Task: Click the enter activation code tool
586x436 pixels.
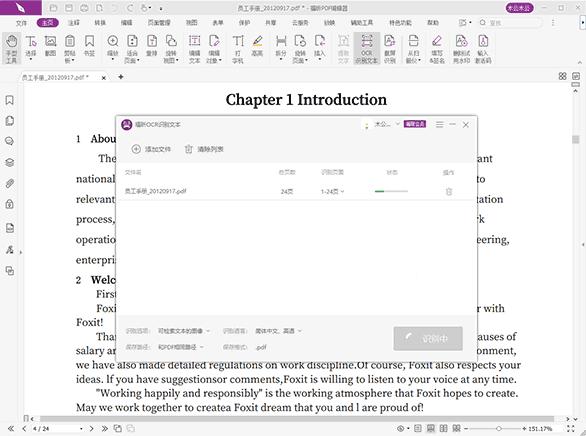Action: click(x=483, y=49)
